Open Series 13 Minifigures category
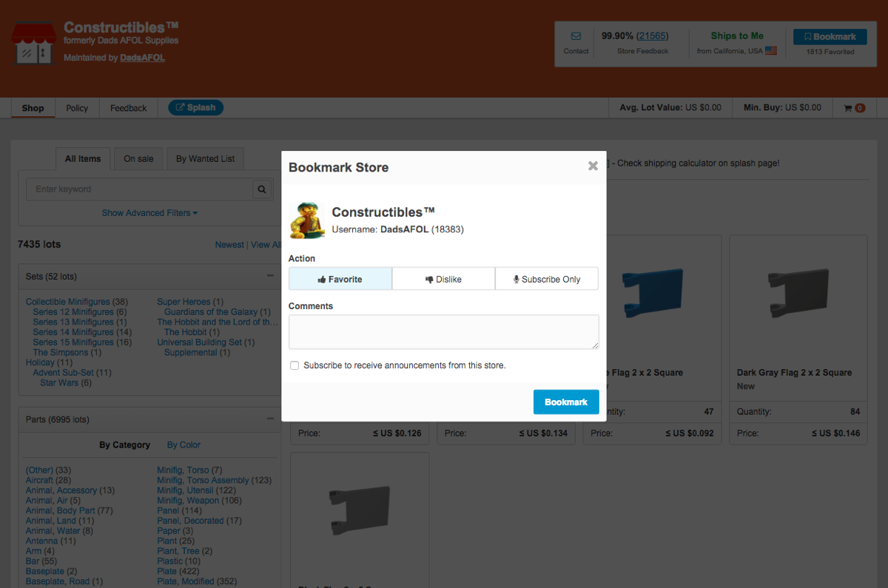Screen dimensions: 888x588 click(73, 322)
